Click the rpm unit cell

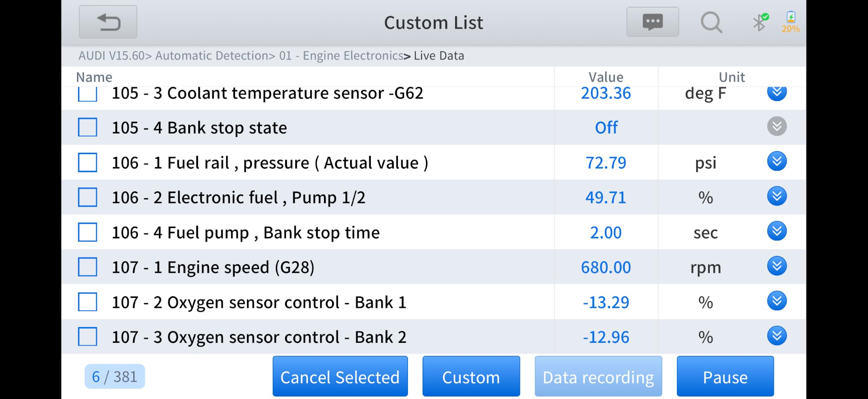[706, 268]
